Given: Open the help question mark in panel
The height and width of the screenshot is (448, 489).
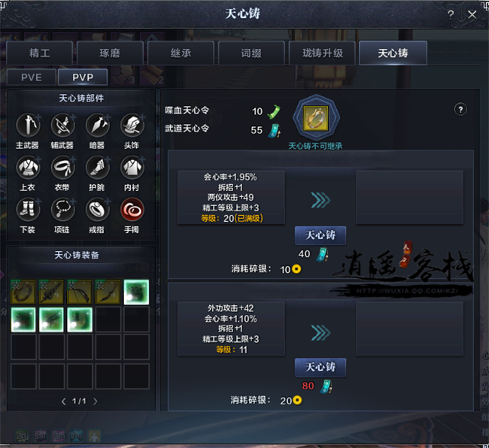Looking at the screenshot, I should (x=460, y=109).
